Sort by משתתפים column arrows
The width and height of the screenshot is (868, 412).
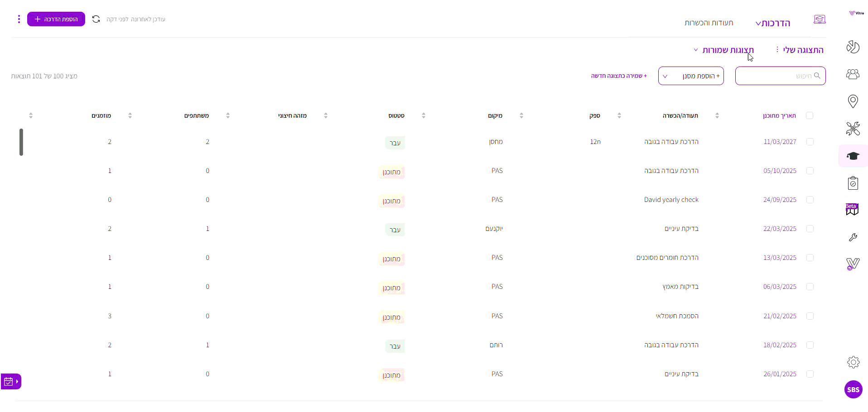[x=130, y=115]
